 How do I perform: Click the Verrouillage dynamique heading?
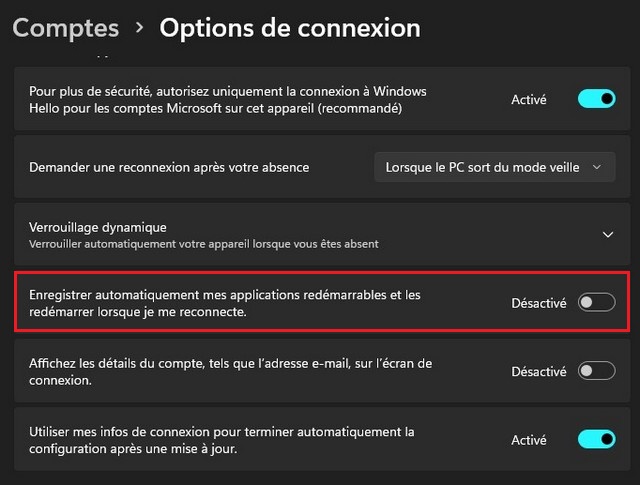pyautogui.click(x=98, y=227)
